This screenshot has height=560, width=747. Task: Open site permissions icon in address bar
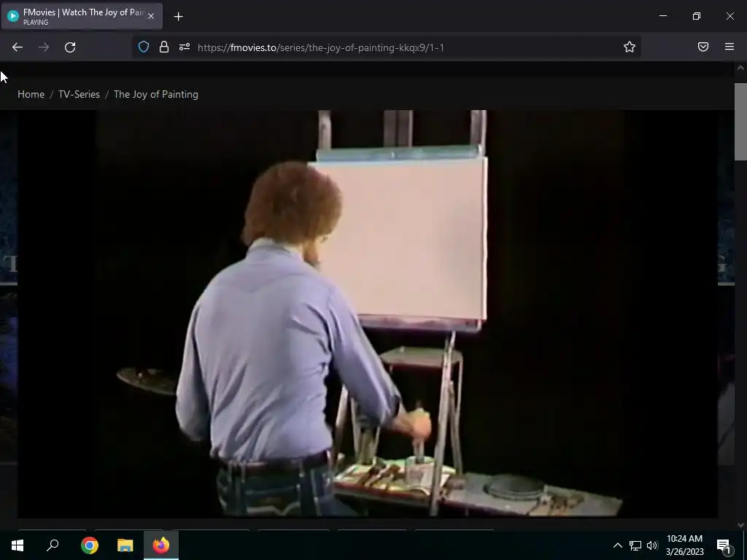pos(185,47)
